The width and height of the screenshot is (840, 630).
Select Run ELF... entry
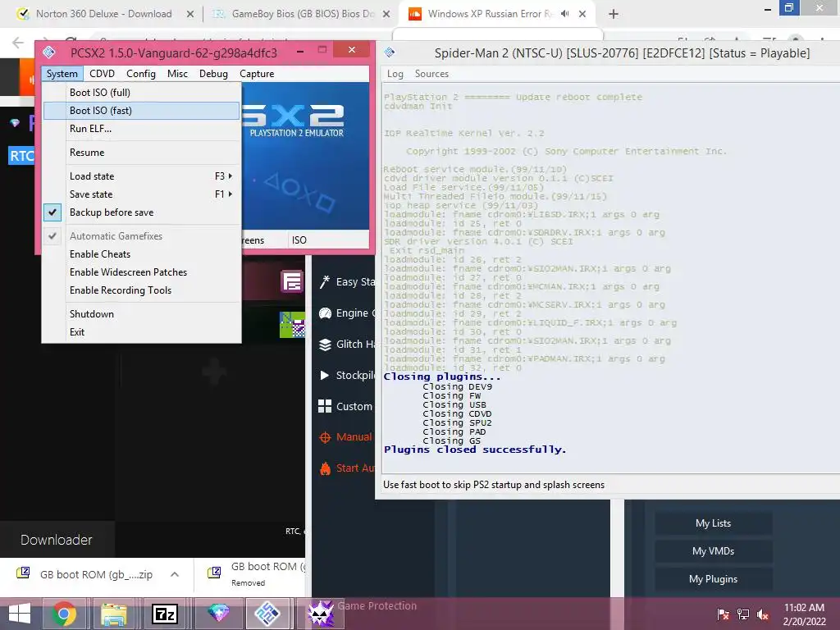pyautogui.click(x=141, y=129)
